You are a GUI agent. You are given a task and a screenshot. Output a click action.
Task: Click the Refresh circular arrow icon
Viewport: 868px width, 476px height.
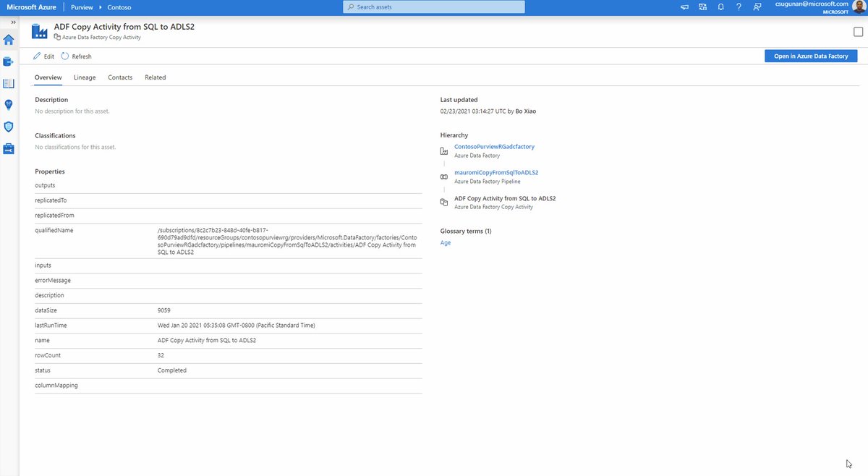pos(65,56)
